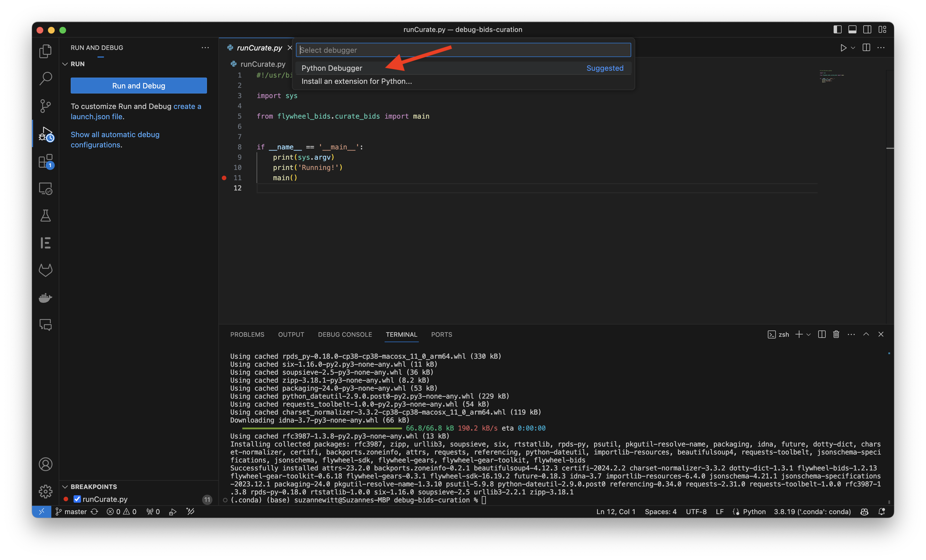Open editor more actions menu
926x560 pixels.
pos(881,47)
